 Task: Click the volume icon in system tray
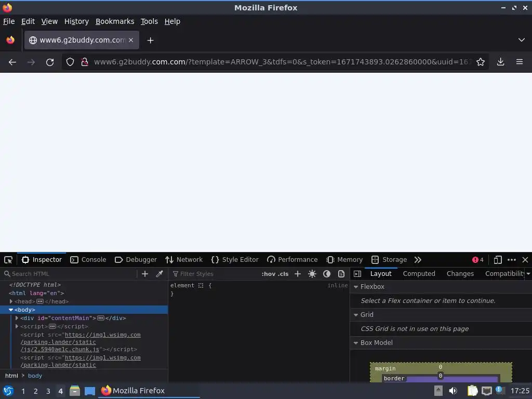(453, 391)
